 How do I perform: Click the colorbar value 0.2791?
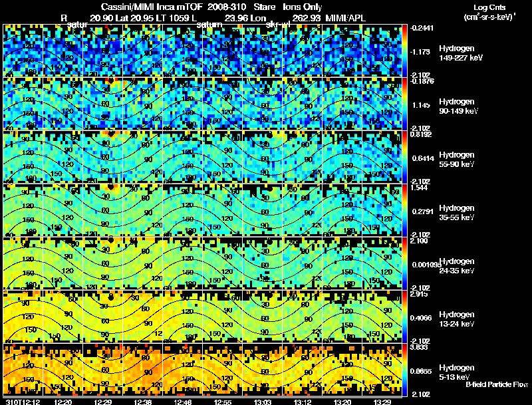[423, 211]
